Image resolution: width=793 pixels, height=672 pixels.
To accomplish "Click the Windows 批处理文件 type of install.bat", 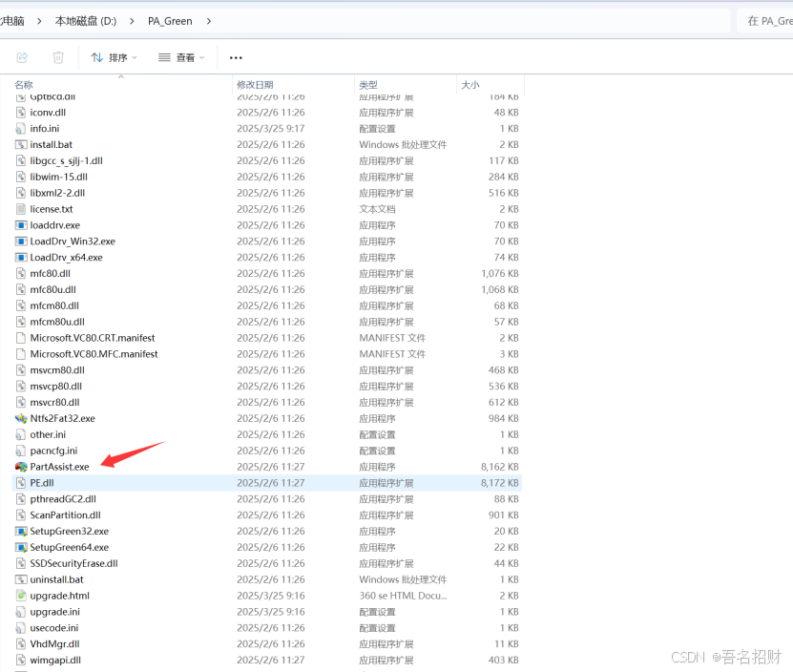I will tap(403, 145).
